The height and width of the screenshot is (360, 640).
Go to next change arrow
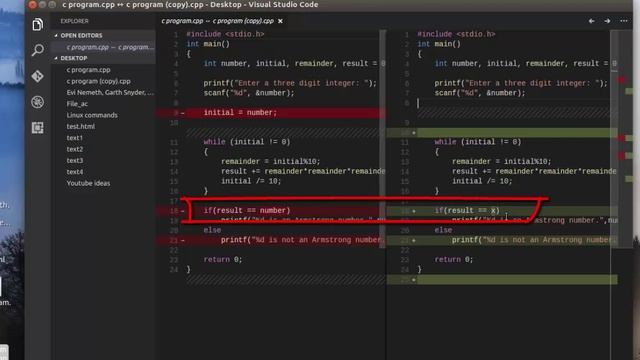[607, 21]
